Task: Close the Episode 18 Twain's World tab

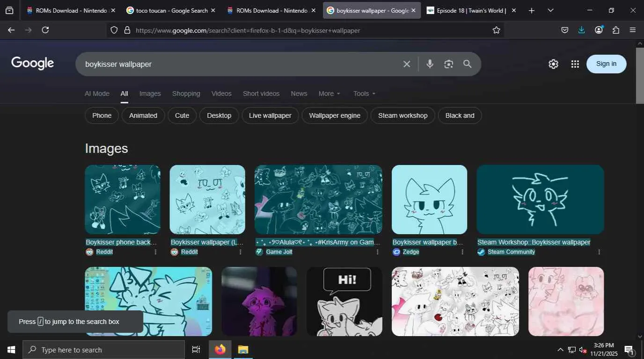Action: [x=513, y=10]
